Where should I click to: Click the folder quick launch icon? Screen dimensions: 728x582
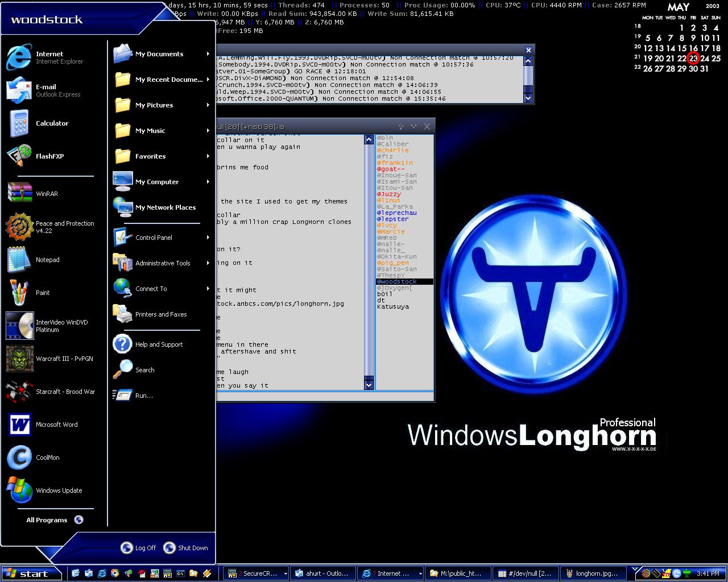pyautogui.click(x=193, y=573)
